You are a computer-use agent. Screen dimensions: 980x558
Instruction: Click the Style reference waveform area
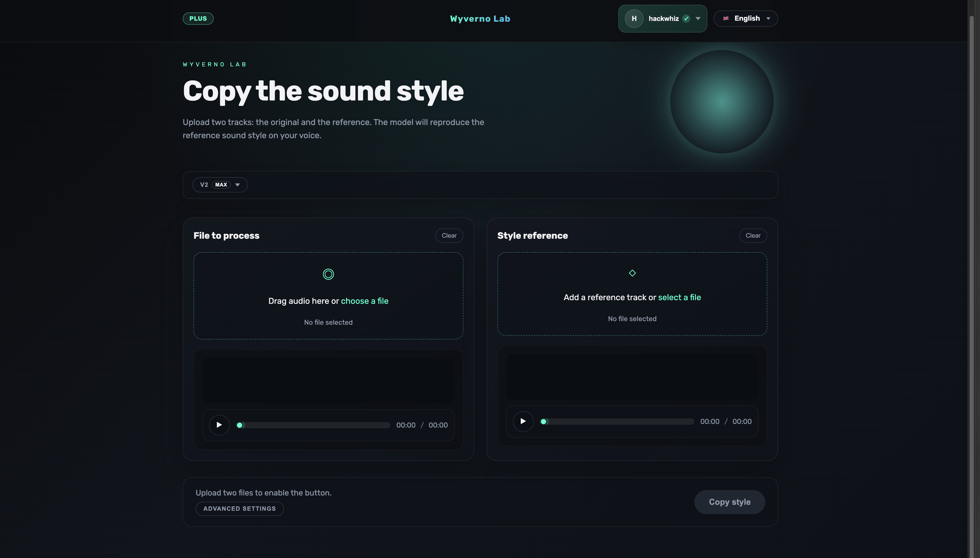pos(632,376)
